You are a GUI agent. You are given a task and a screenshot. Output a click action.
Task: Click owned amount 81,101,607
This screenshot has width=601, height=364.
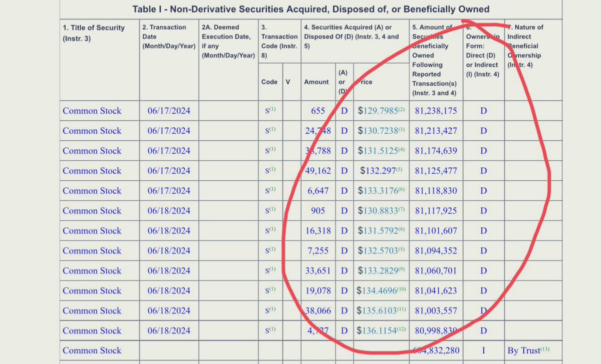(436, 231)
